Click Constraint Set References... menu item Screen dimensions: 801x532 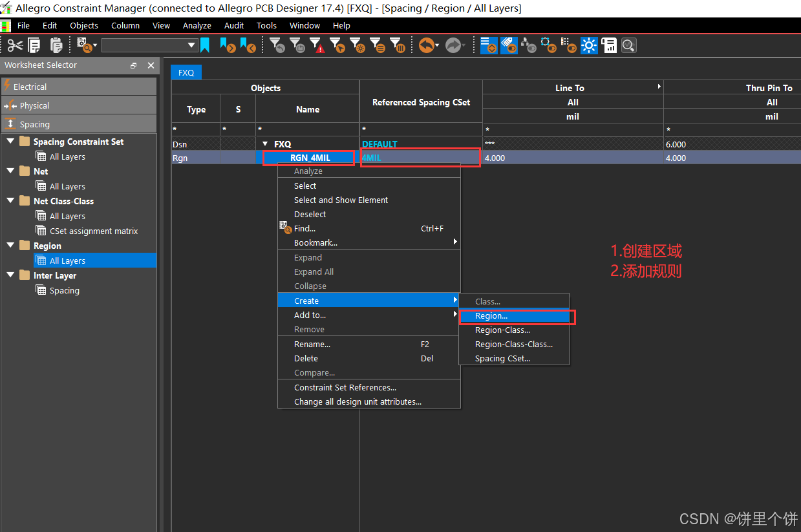tap(368, 388)
